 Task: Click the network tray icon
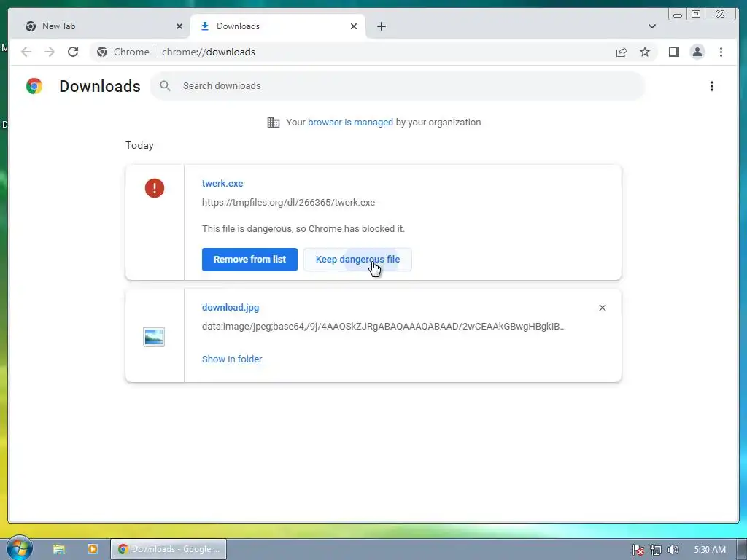(656, 550)
